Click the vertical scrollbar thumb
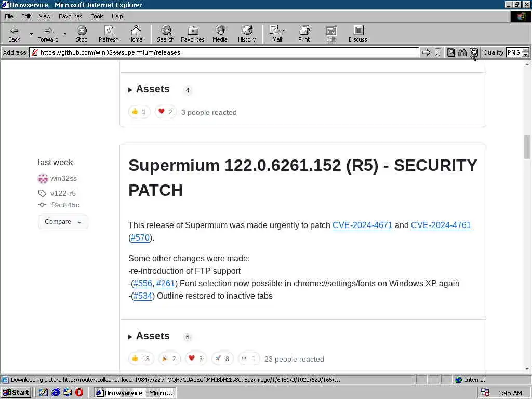The width and height of the screenshot is (532, 399). click(x=527, y=147)
